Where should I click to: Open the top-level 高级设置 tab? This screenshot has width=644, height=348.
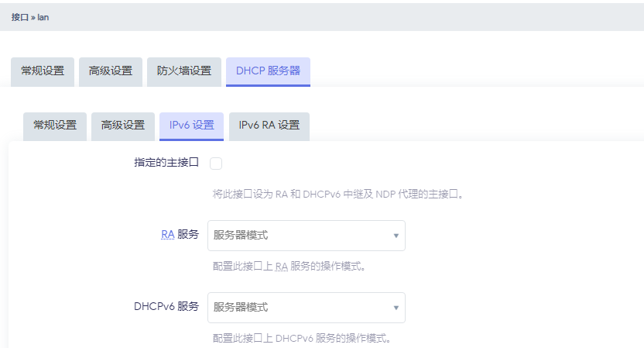(111, 71)
